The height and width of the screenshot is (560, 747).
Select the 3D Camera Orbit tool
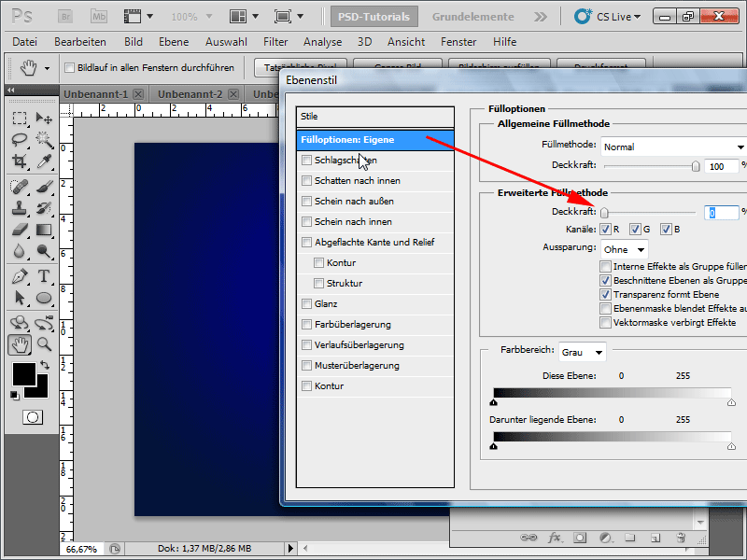pos(44,323)
